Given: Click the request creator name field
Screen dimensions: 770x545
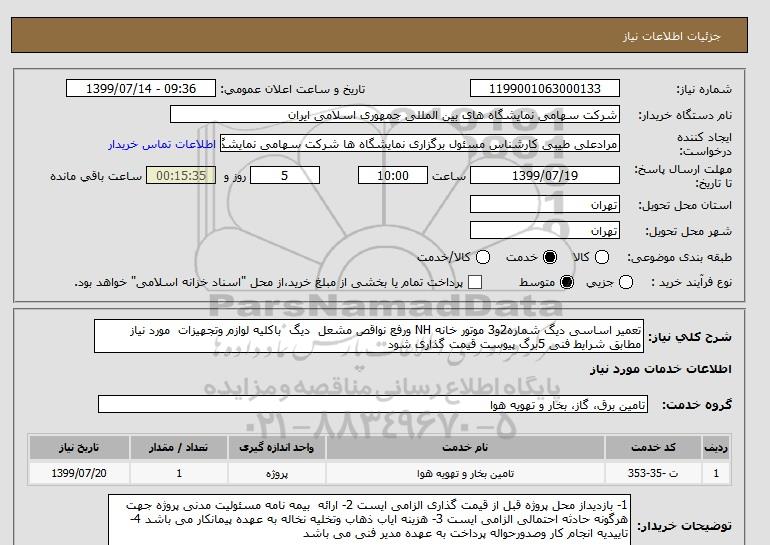Looking at the screenshot, I should click(420, 144).
